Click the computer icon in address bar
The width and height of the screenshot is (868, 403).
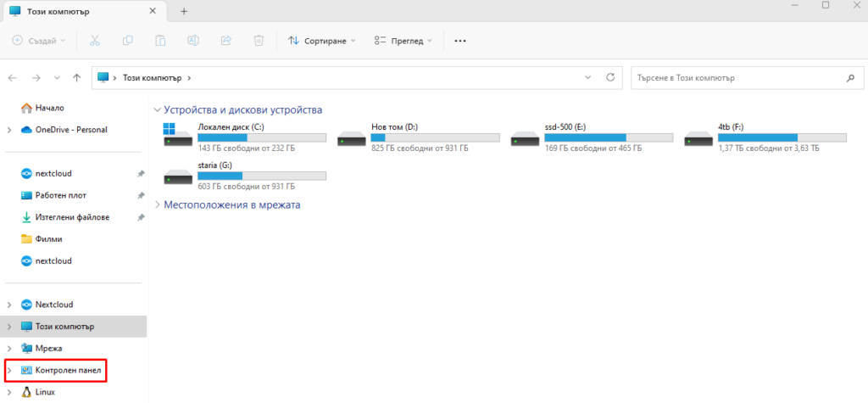click(103, 77)
